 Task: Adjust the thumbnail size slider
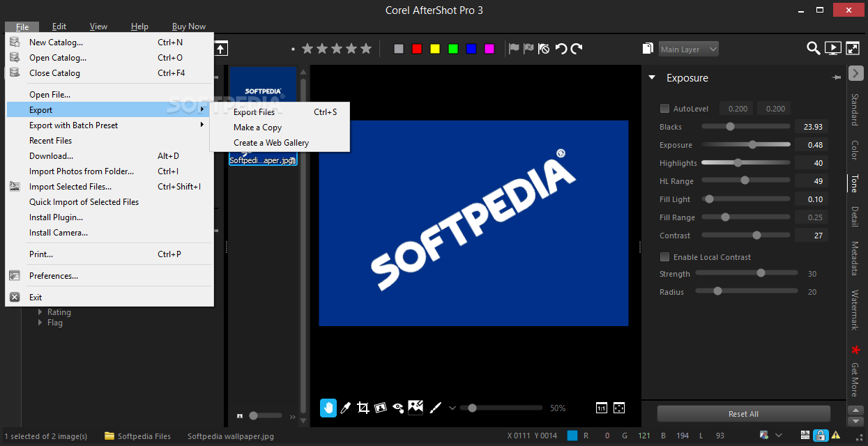click(x=265, y=416)
